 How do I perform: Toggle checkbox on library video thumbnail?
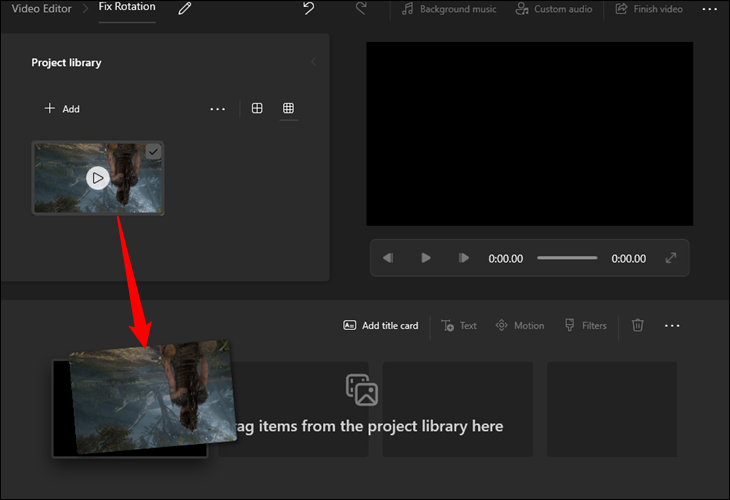[x=153, y=152]
